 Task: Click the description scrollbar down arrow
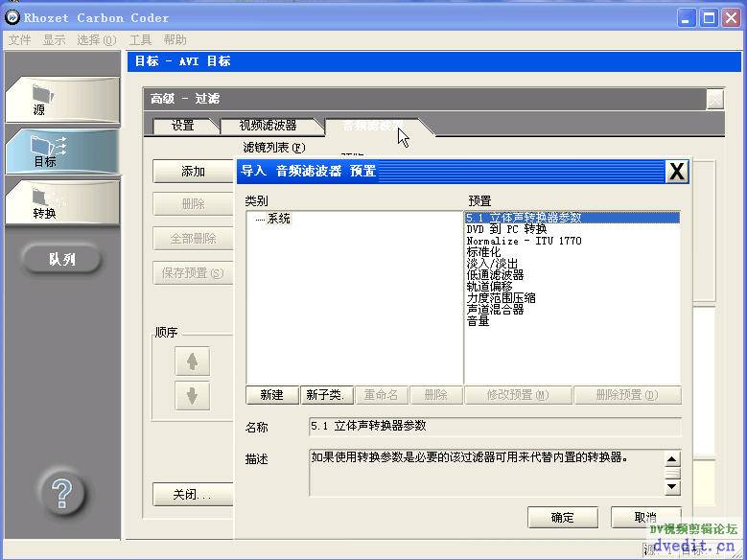click(672, 486)
